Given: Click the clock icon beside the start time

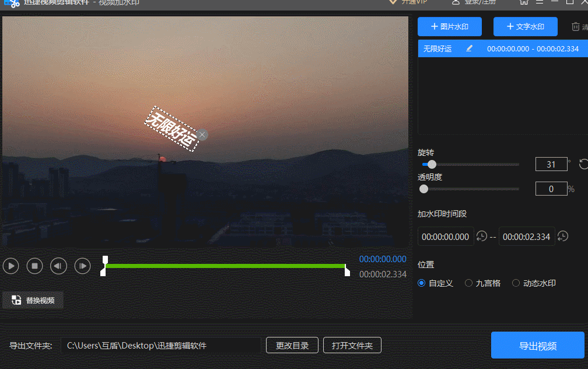Looking at the screenshot, I should click(x=482, y=236).
